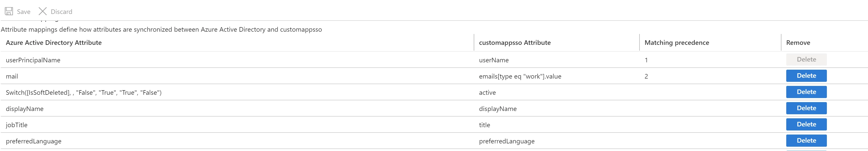Select the preferredLanguage source attribute

click(33, 141)
